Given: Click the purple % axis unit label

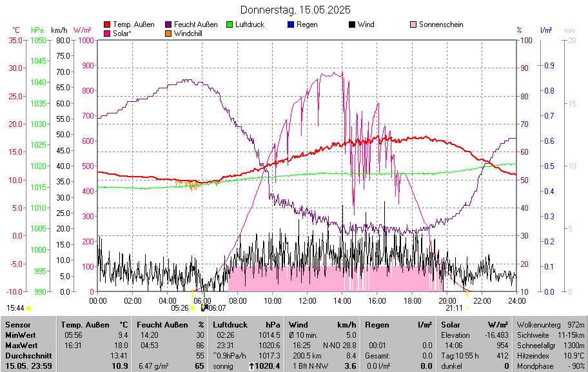Looking at the screenshot, I should (520, 30).
